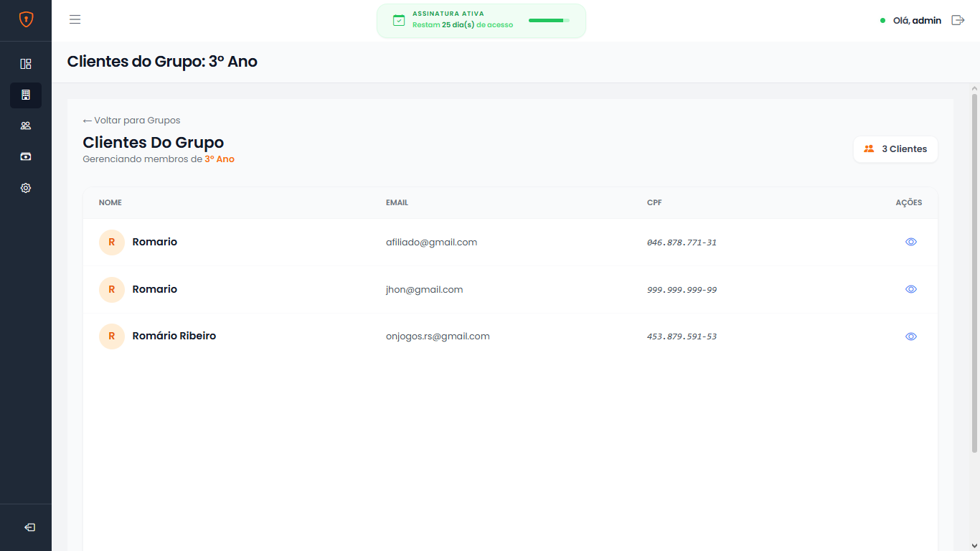Open settings gear in sidebar
Screen dimensions: 980x551
click(26, 188)
